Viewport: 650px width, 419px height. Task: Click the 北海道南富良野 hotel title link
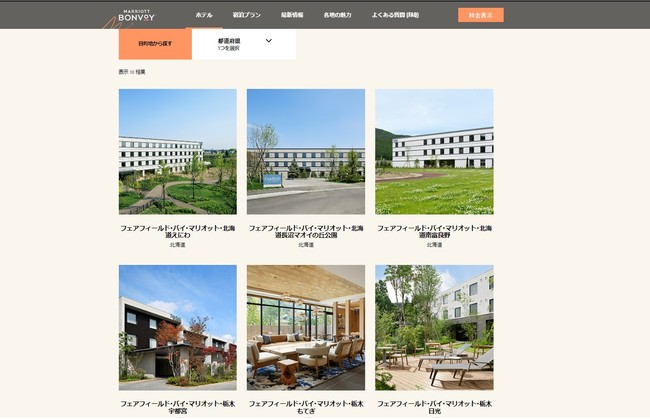[434, 231]
